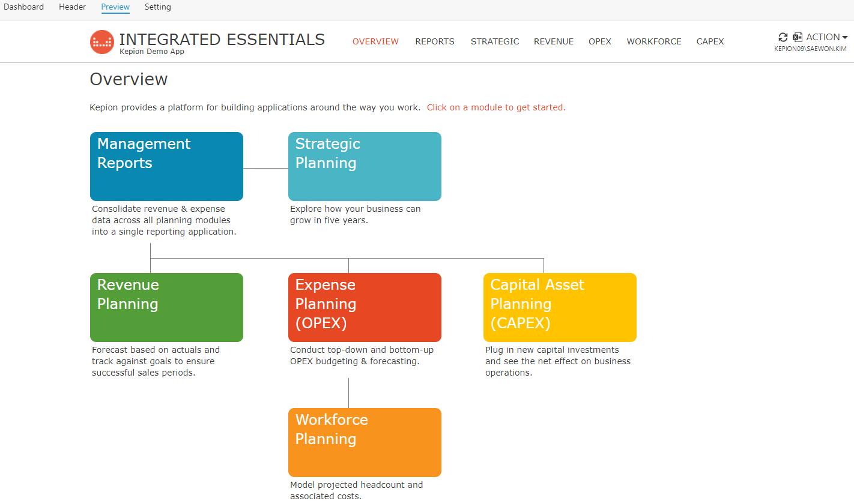
Task: Click the Kepion Demo App subtitle
Action: [152, 52]
